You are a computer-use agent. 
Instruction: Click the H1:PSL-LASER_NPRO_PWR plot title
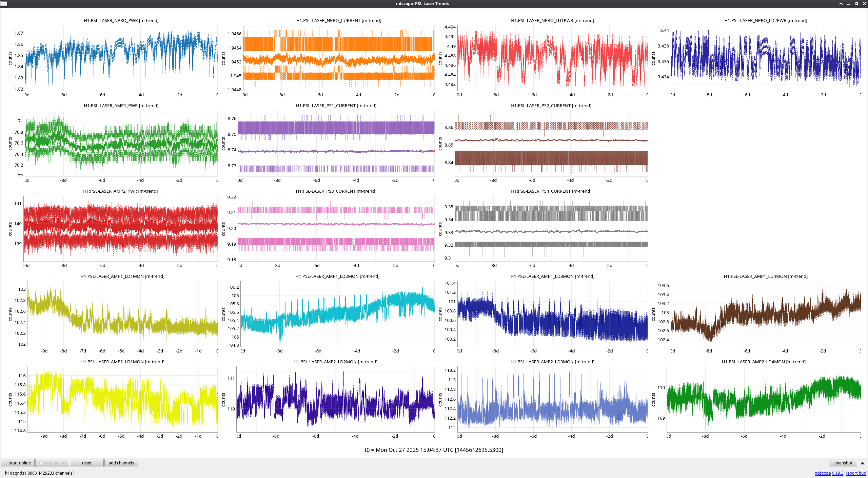pos(121,20)
